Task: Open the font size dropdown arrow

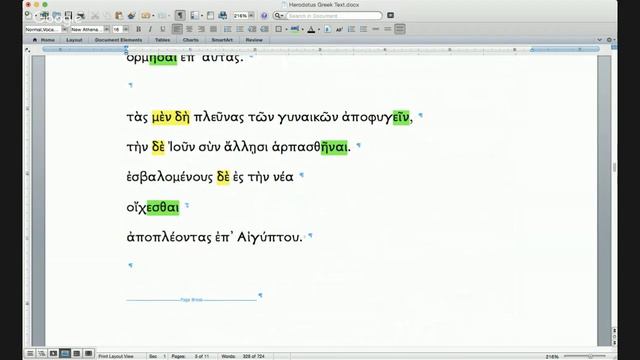Action: [126, 29]
